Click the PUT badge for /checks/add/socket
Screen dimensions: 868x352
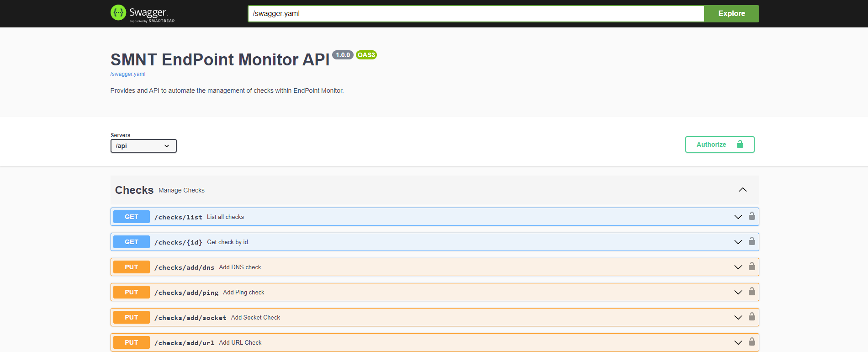(x=132, y=317)
